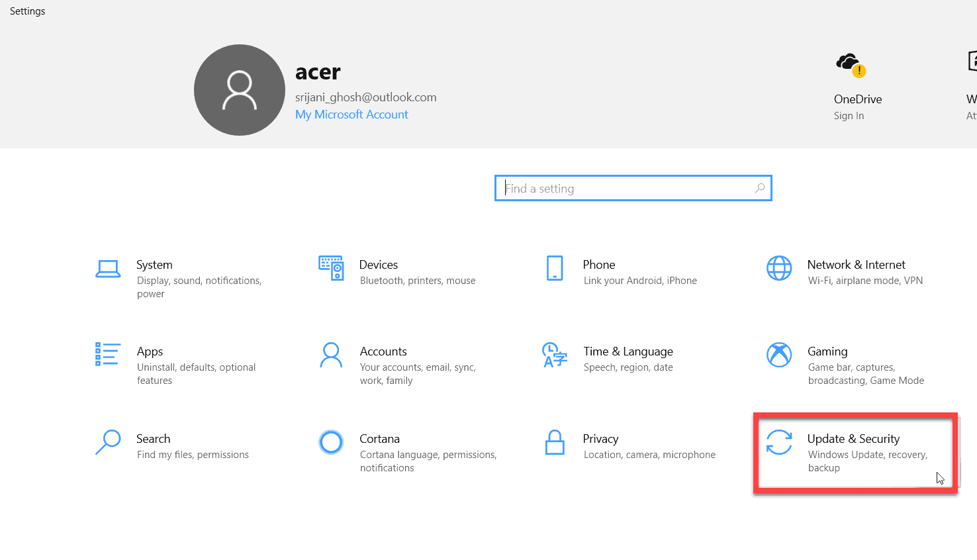Click the Apps list icon
Viewport: 977px width, 560px height.
pyautogui.click(x=108, y=354)
